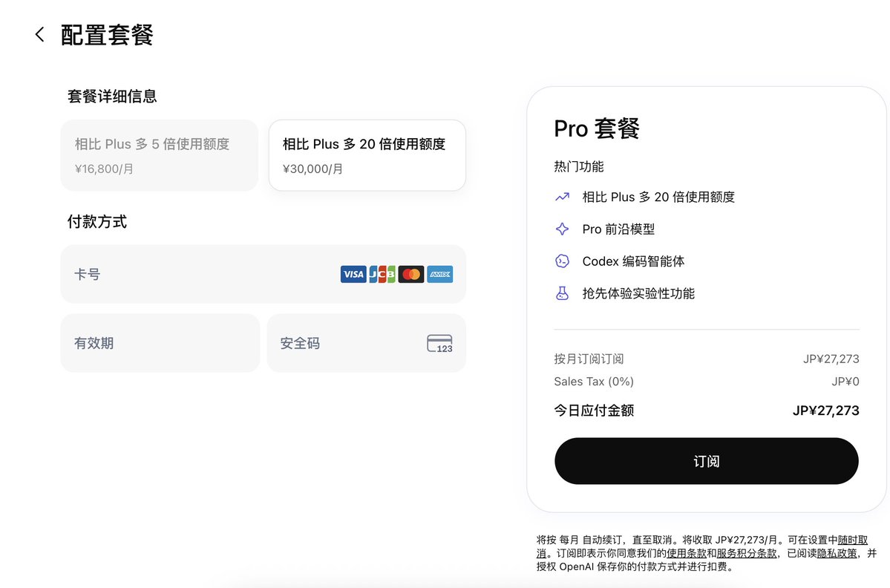This screenshot has width=890, height=588.
Task: Click the 按月订阅订阅 line item label
Action: click(x=589, y=359)
